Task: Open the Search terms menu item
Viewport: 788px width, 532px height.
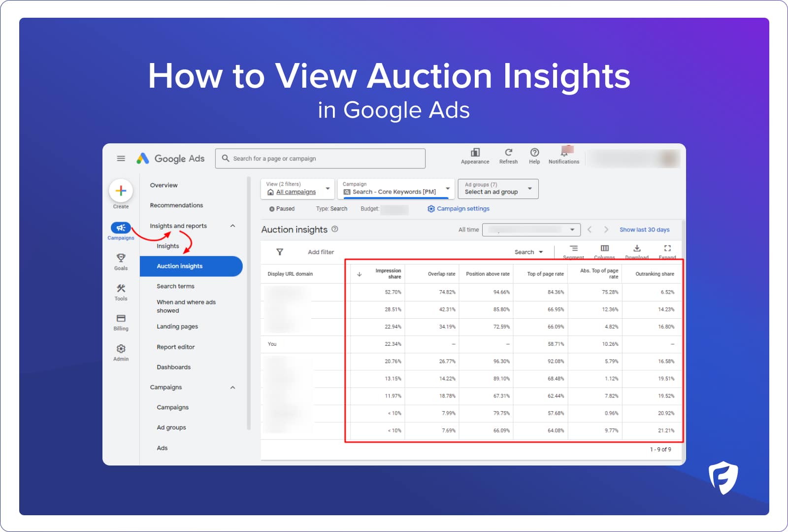Action: coord(175,286)
